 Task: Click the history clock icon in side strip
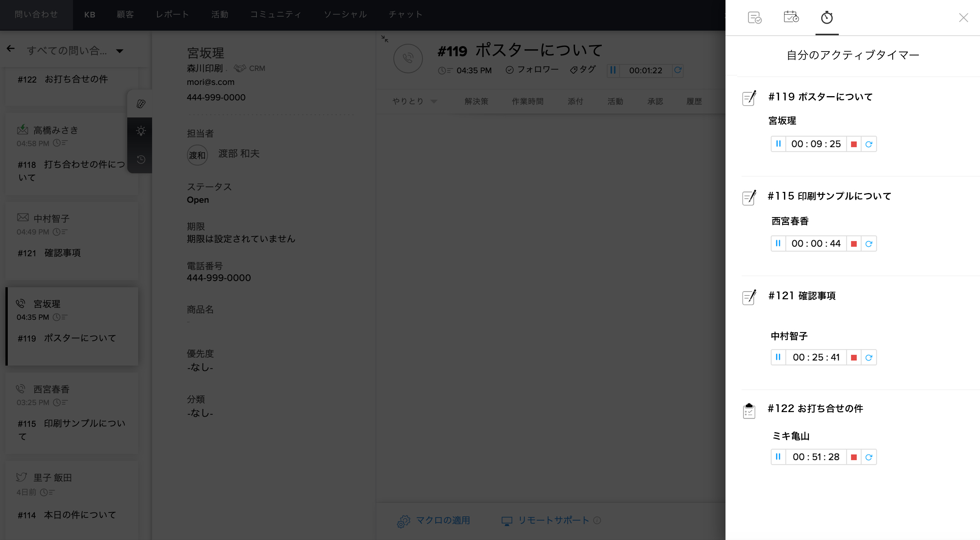(141, 159)
